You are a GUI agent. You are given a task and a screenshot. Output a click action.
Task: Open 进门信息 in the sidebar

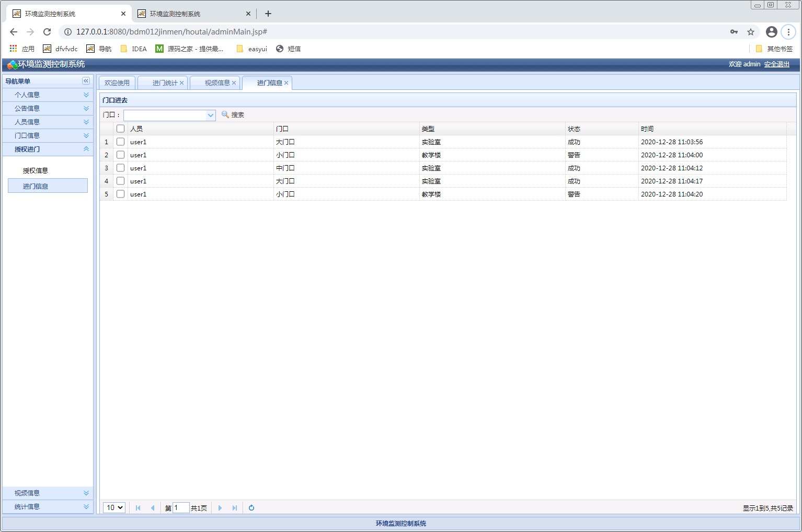click(x=48, y=186)
